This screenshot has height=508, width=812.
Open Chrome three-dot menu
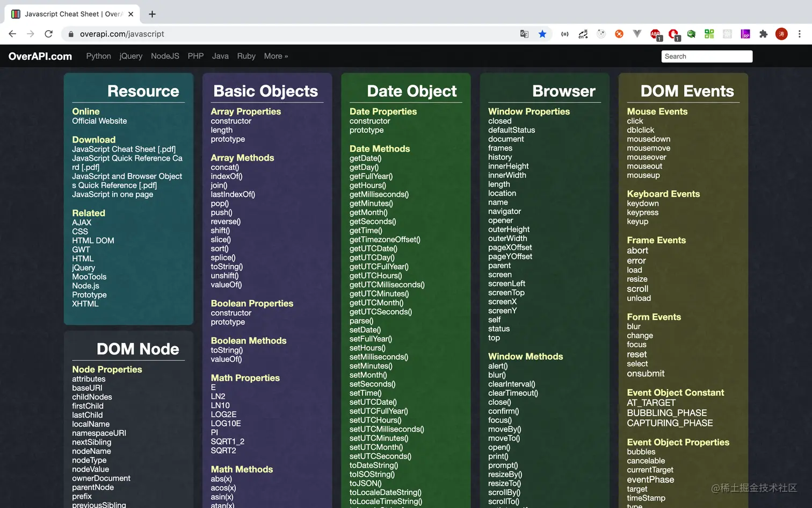click(x=800, y=34)
